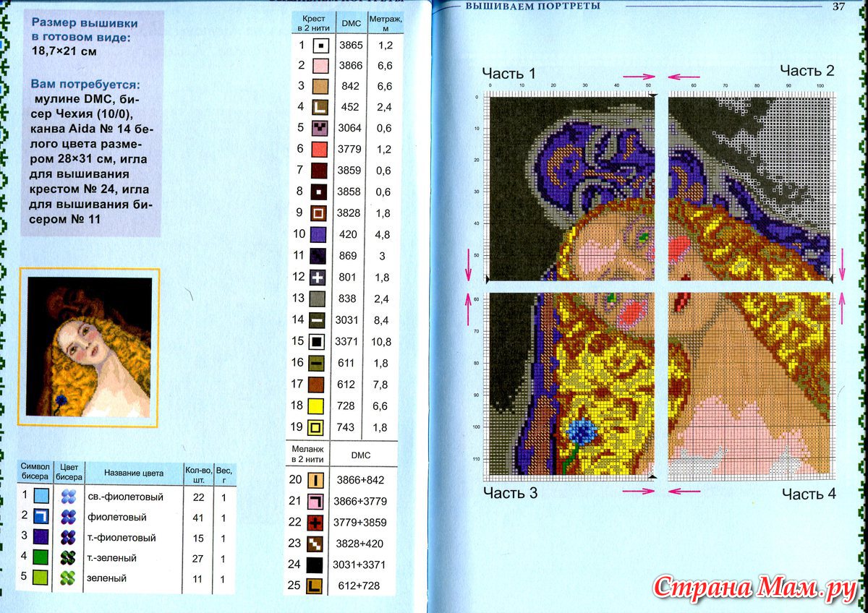Click the black blend swatch for 3031+3371
This screenshot has height=613, width=868.
315,565
